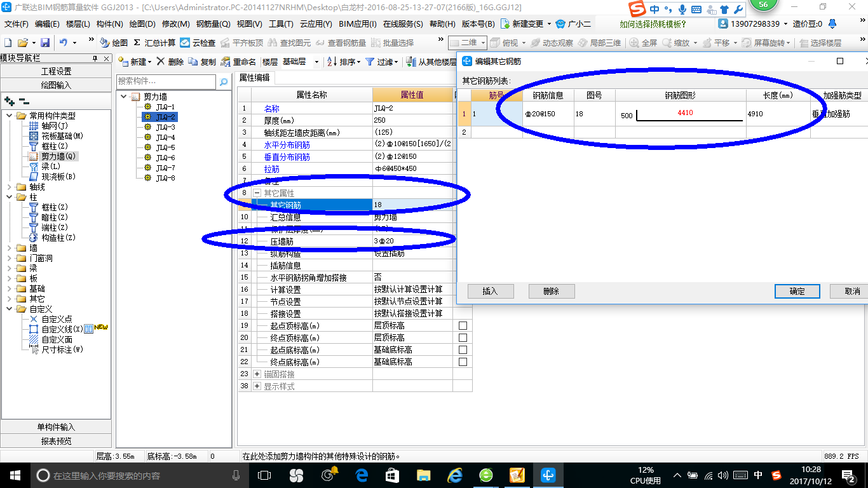Open 钢筋量(Q) menu
This screenshot has height=488, width=868.
pos(213,24)
